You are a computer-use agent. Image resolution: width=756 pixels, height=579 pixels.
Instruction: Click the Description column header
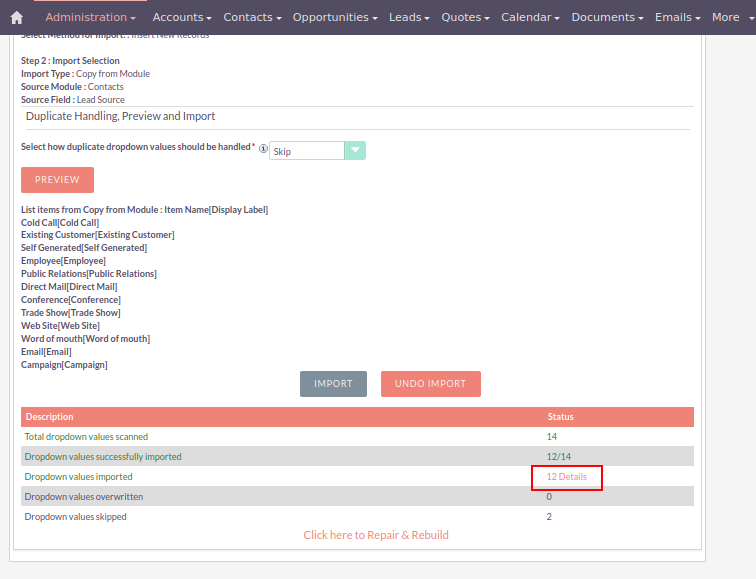point(49,417)
